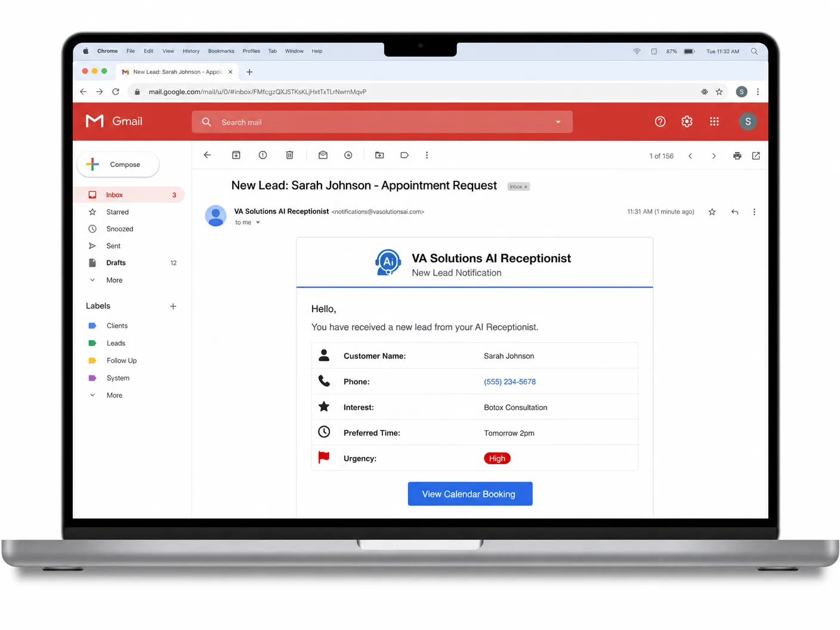Open the Snoozed folder
The image size is (840, 630).
click(x=119, y=229)
